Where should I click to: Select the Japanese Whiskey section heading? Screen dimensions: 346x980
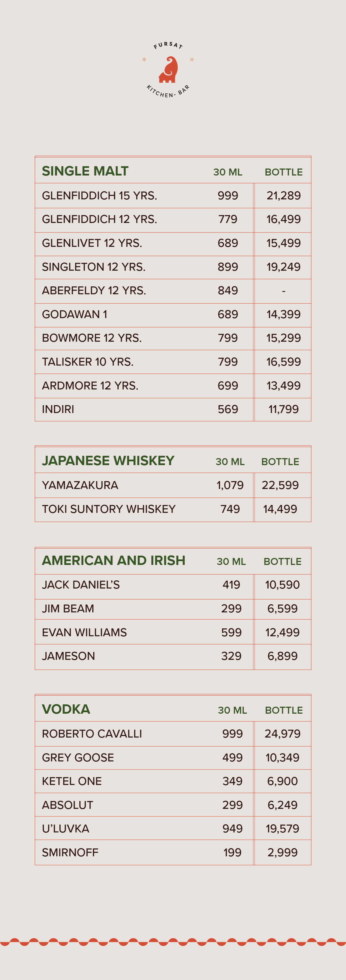coord(108,461)
